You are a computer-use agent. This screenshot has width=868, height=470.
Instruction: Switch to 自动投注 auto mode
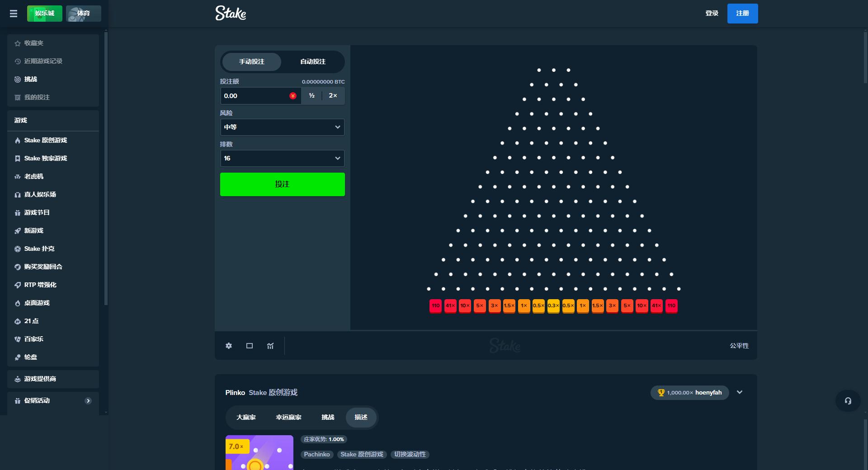313,61
